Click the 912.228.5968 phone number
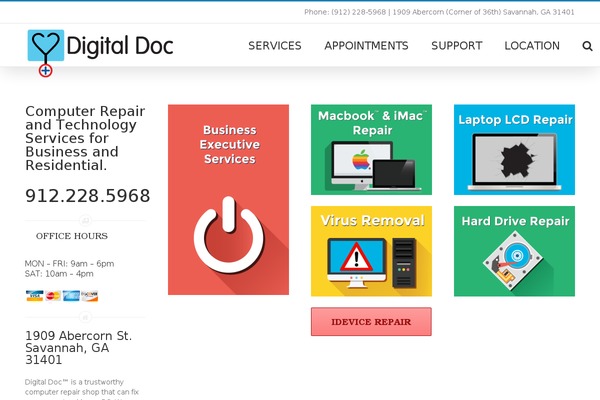Screen dimensions: 600x400 (88, 196)
